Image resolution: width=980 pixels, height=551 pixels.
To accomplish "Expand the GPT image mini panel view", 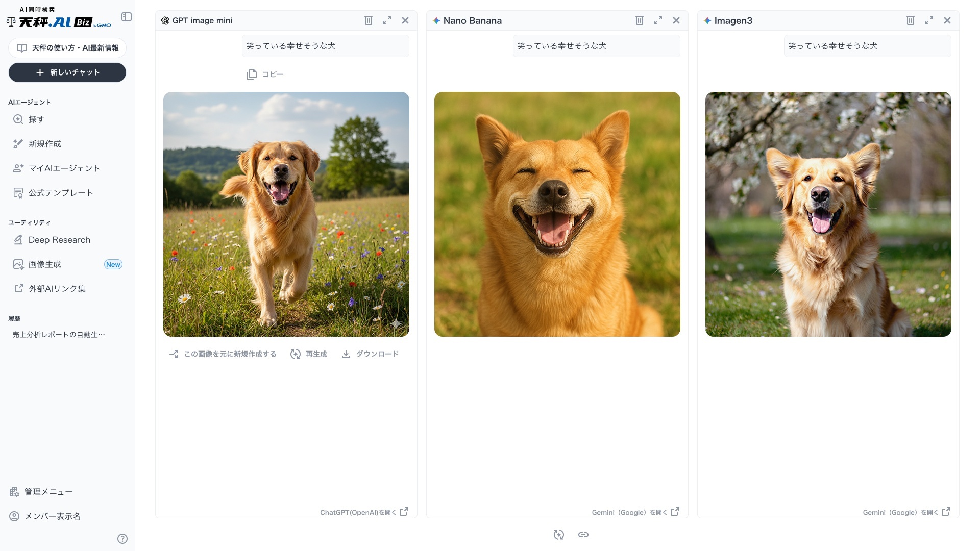I will coord(387,20).
